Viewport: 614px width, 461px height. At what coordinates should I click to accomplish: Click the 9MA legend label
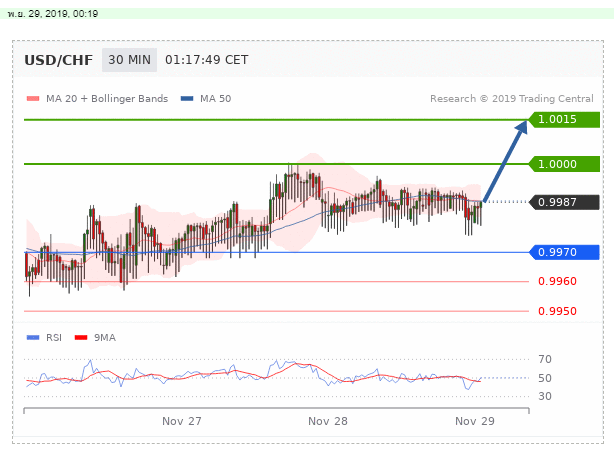(105, 338)
